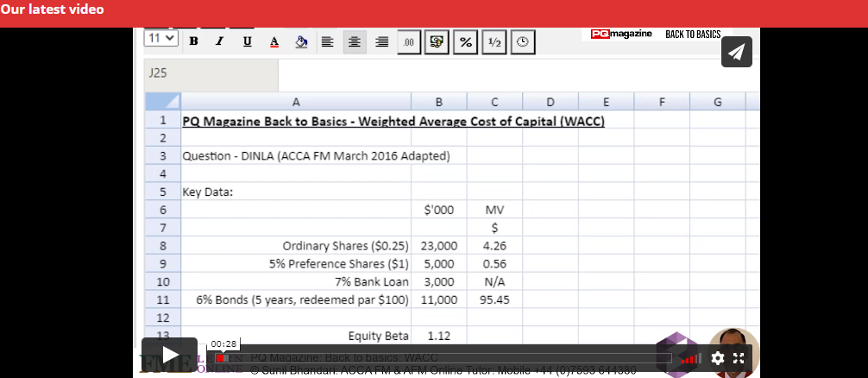The height and width of the screenshot is (378, 868).
Task: Click the Ordinary Shares ($0.25) cell
Action: (296, 246)
